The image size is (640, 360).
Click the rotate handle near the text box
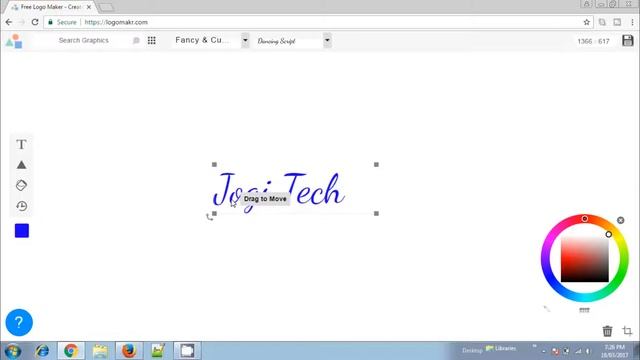pos(209,218)
